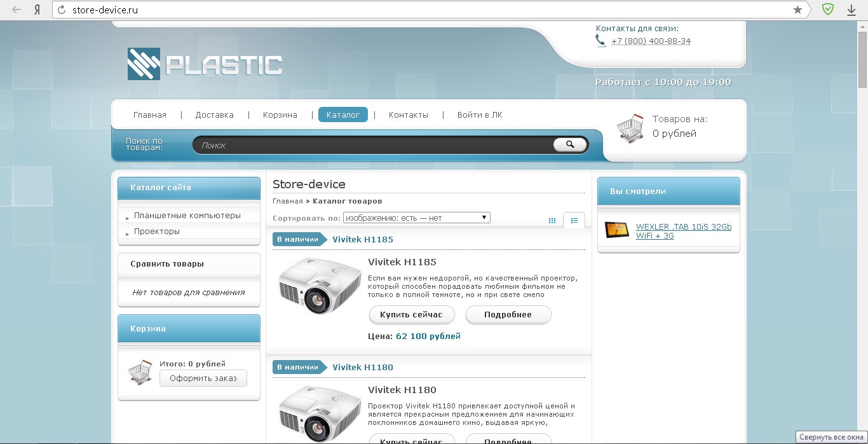Screen dimensions: 868x444
Task: Click Свернуть все окна button
Action: tap(831, 438)
